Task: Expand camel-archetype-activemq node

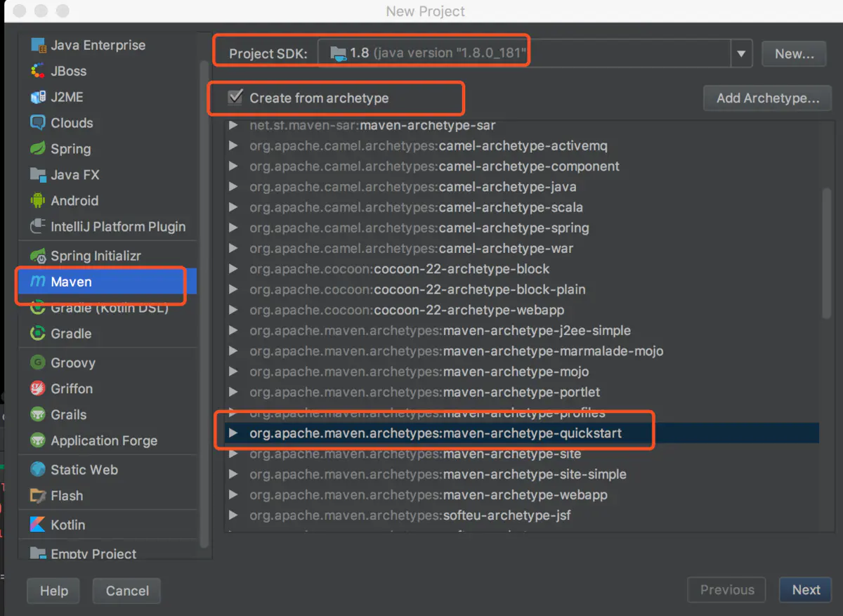Action: (234, 146)
